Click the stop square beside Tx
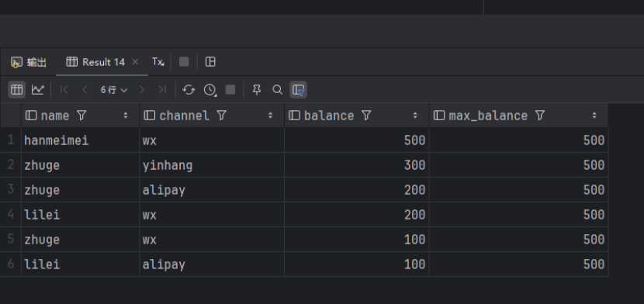Viewport: 644px width, 304px height. (184, 62)
